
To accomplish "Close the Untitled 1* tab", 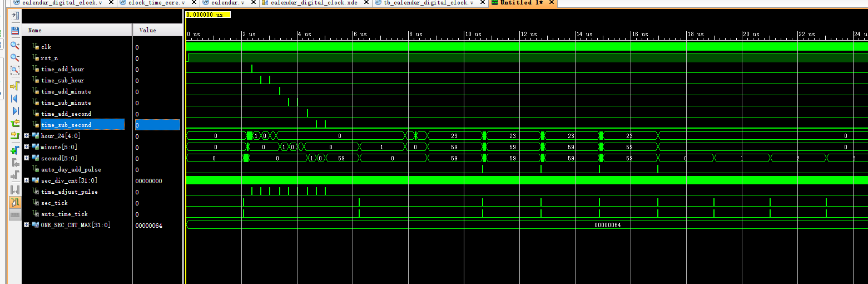I will coord(551,3).
